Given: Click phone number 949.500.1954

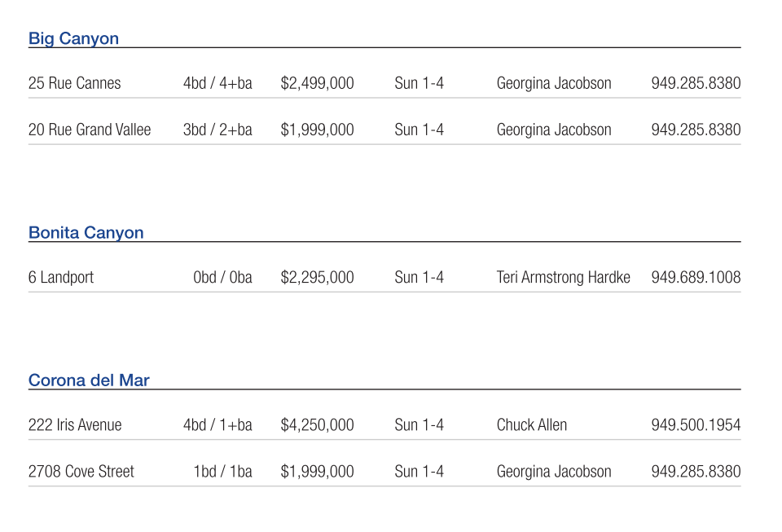Looking at the screenshot, I should [696, 424].
